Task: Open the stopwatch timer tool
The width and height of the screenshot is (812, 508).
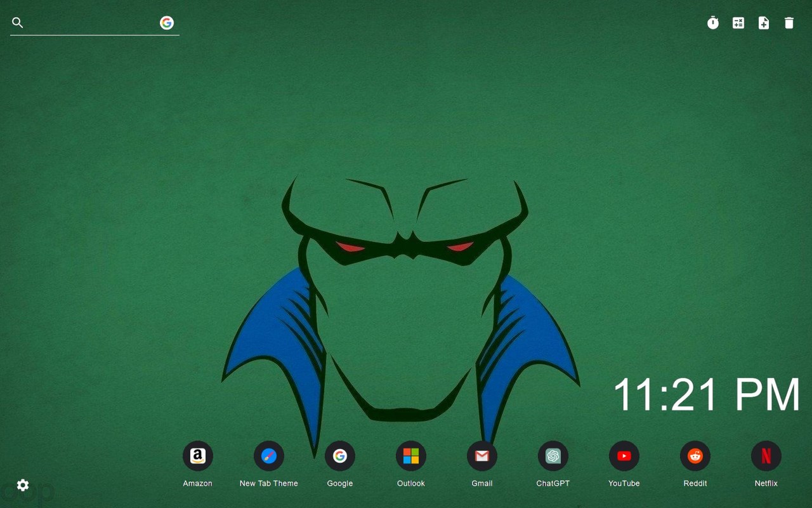Action: [x=713, y=23]
